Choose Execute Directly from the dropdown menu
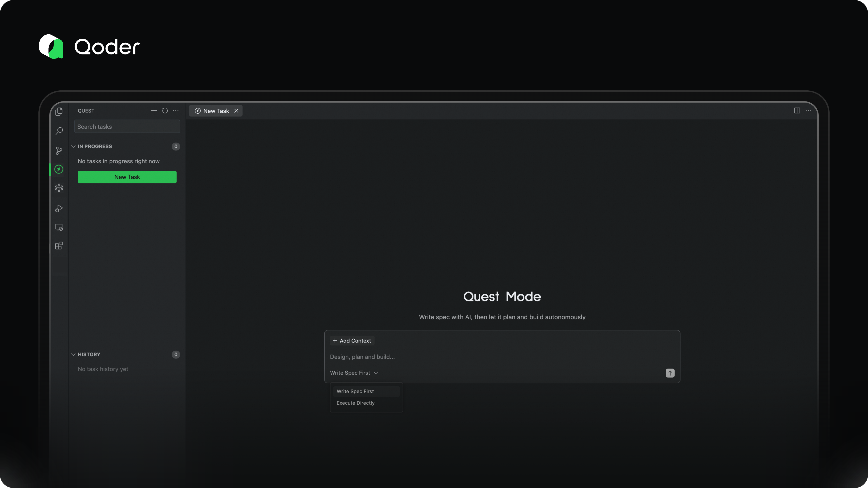Image resolution: width=868 pixels, height=488 pixels. [356, 403]
